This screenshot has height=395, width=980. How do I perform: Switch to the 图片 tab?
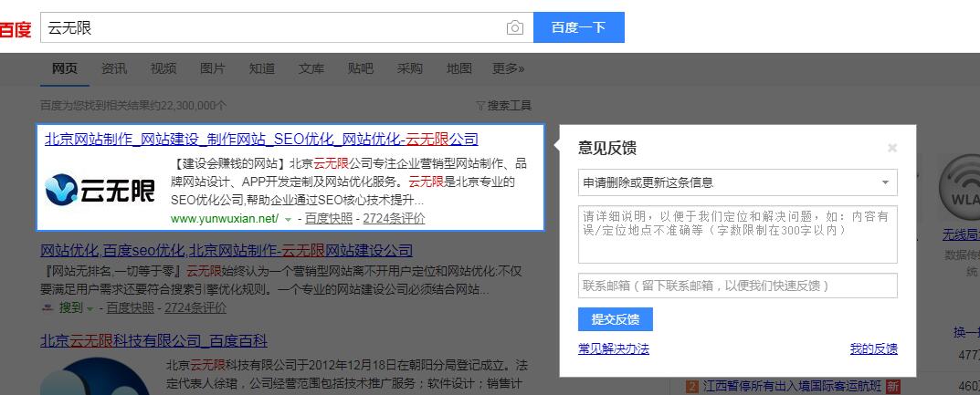pyautogui.click(x=213, y=68)
